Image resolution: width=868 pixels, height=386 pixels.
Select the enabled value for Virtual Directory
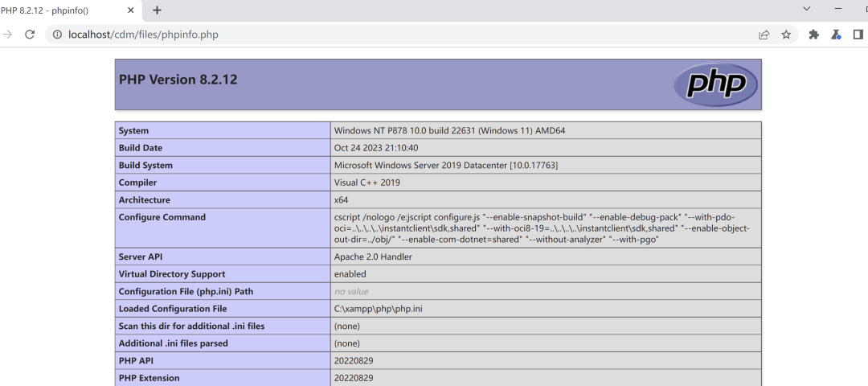pyautogui.click(x=350, y=274)
